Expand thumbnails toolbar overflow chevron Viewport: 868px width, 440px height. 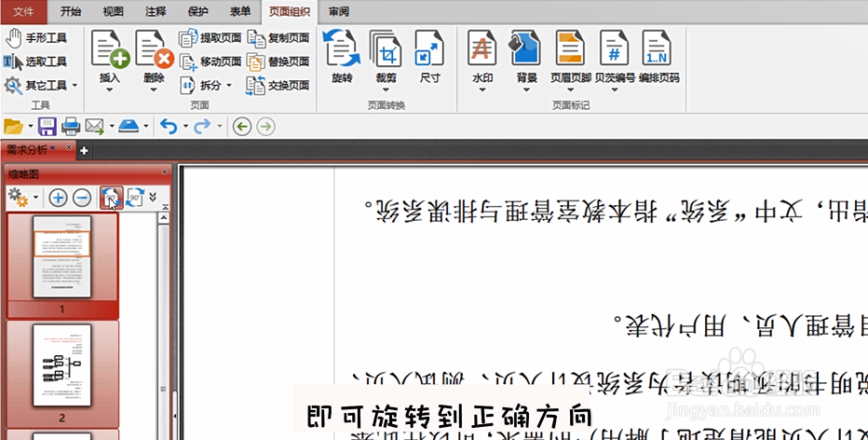(153, 197)
